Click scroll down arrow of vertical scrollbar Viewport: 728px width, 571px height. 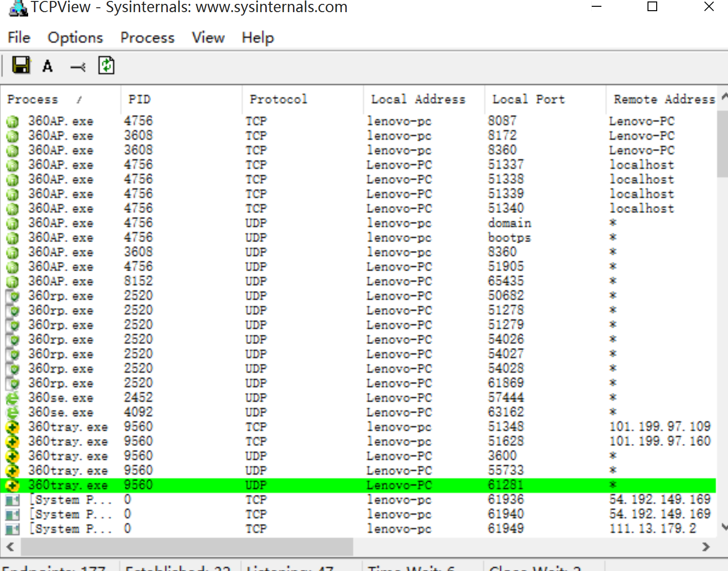pos(723,527)
